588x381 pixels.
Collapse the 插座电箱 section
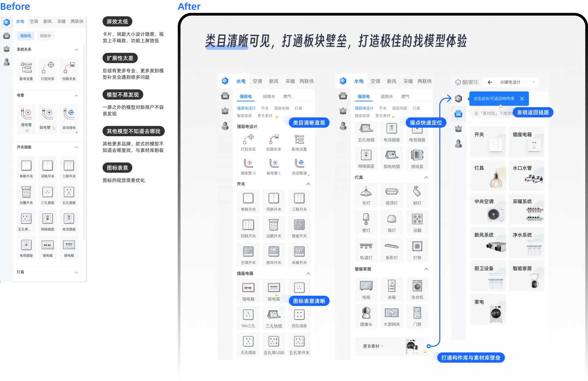309,273
